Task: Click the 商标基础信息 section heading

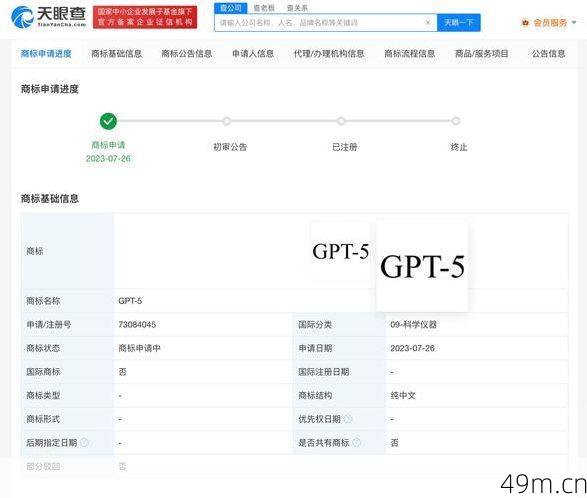Action: pos(49,198)
